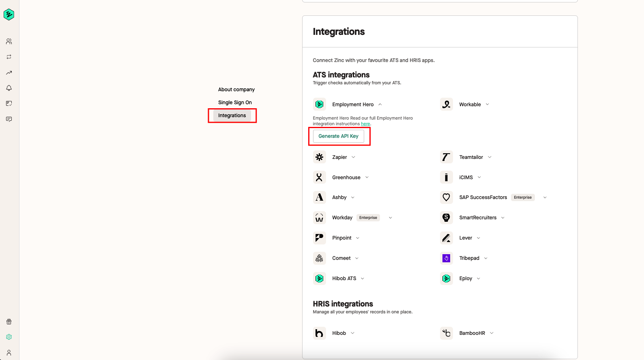The image size is (644, 360).
Task: Expand the Greenhouse chevron
Action: click(x=367, y=178)
